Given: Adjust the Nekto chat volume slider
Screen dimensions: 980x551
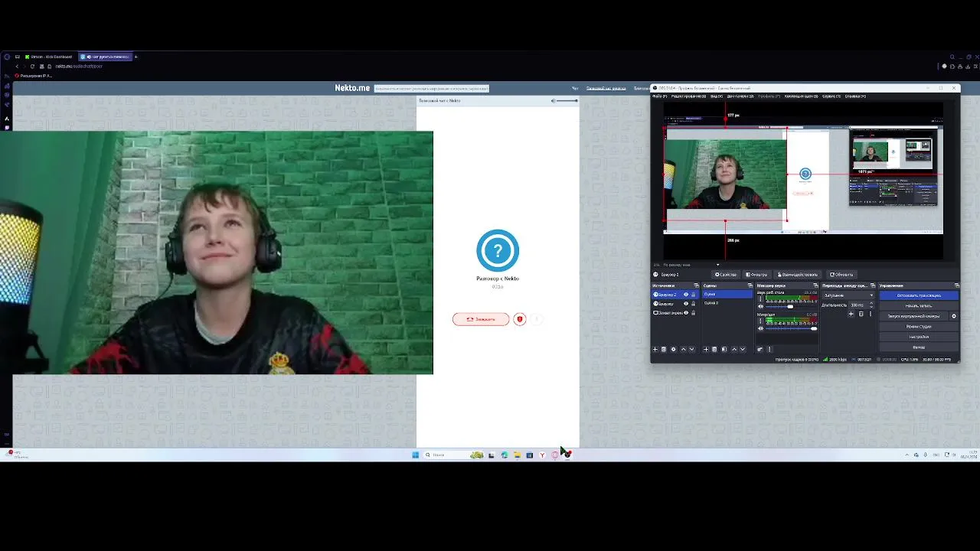Looking at the screenshot, I should click(x=567, y=100).
